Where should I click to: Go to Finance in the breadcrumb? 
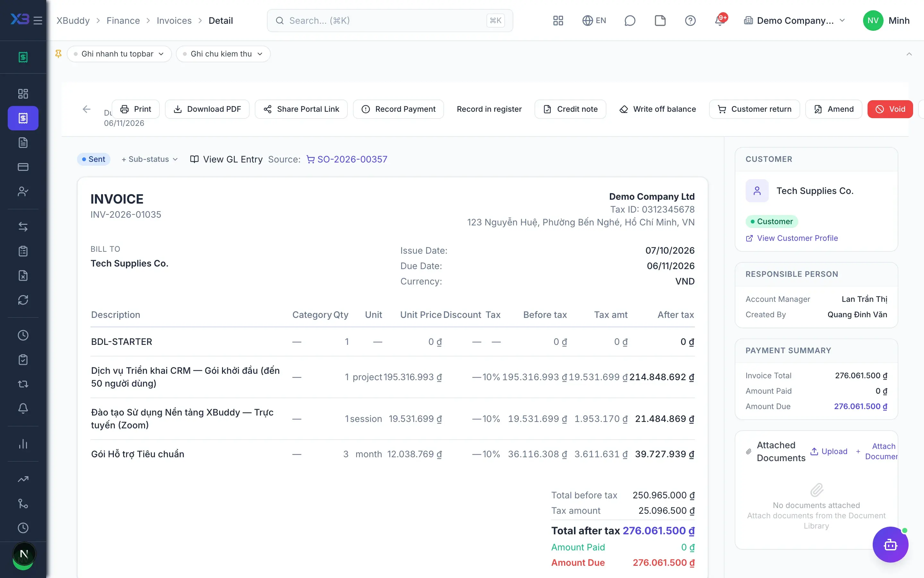point(123,21)
